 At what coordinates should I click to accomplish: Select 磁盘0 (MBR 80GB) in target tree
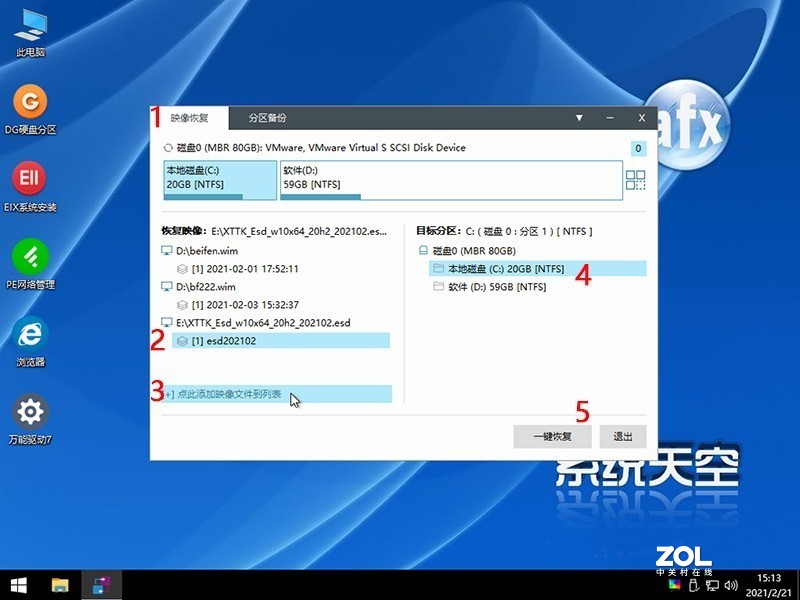(474, 251)
